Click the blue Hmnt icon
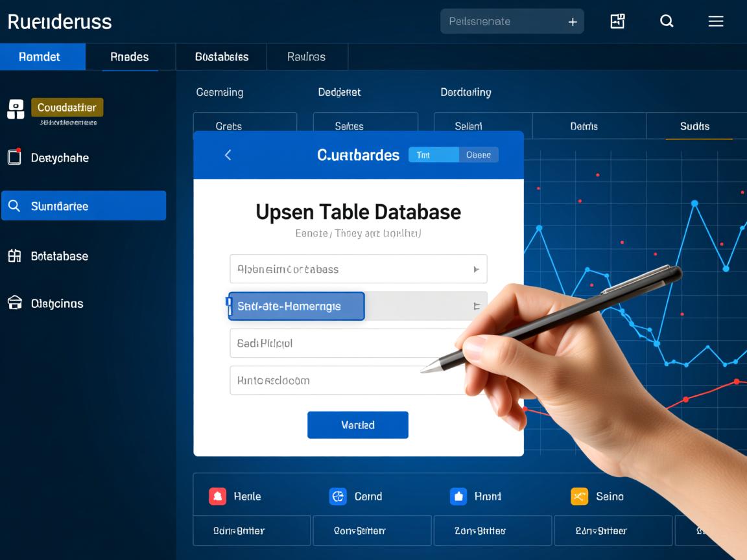The width and height of the screenshot is (747, 560). (x=458, y=496)
